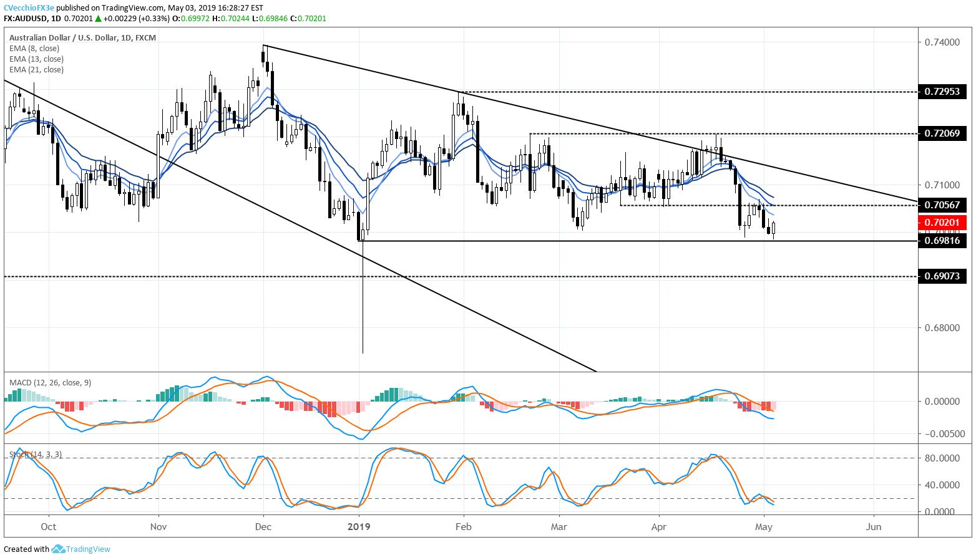Click the 0.72069 price level label

pyautogui.click(x=942, y=133)
